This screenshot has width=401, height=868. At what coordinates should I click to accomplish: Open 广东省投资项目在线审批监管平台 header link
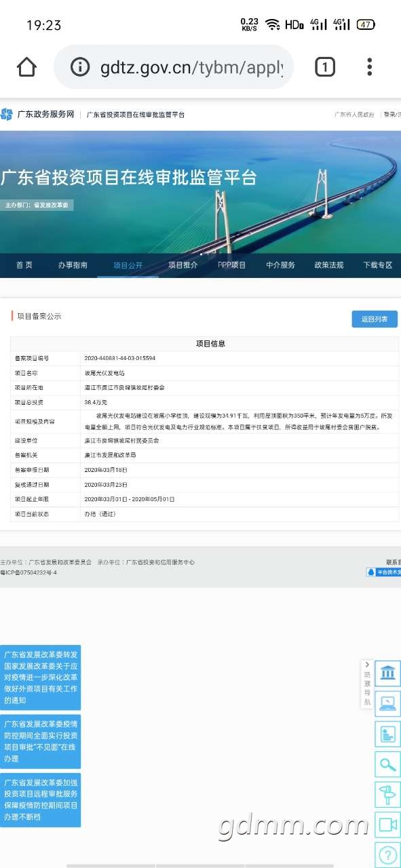(x=136, y=115)
